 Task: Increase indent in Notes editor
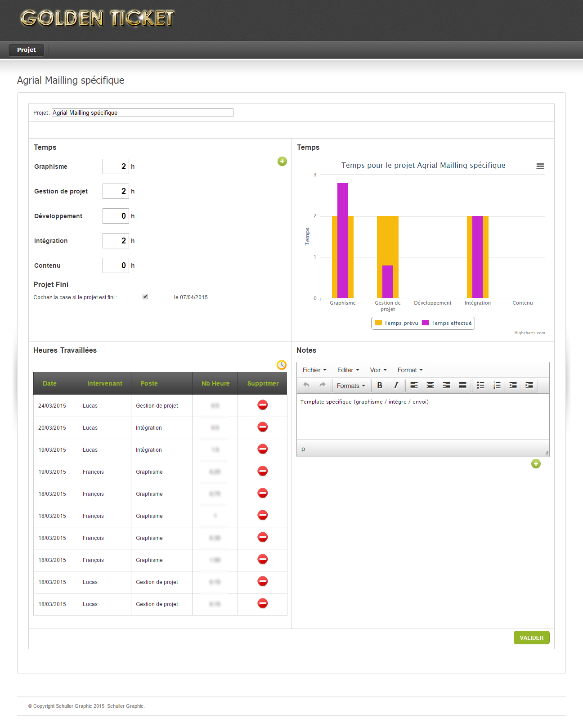point(529,385)
